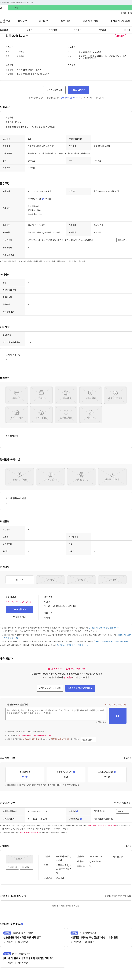The image size is (132, 980).
Task: Click the 채용시까지 status badge
Action: [x=121, y=36]
